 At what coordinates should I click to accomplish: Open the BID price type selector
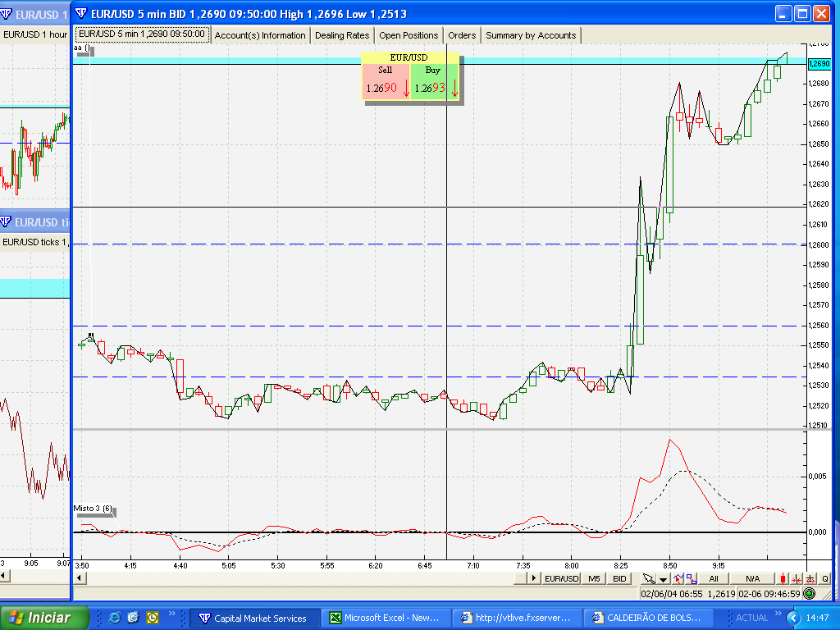619,578
